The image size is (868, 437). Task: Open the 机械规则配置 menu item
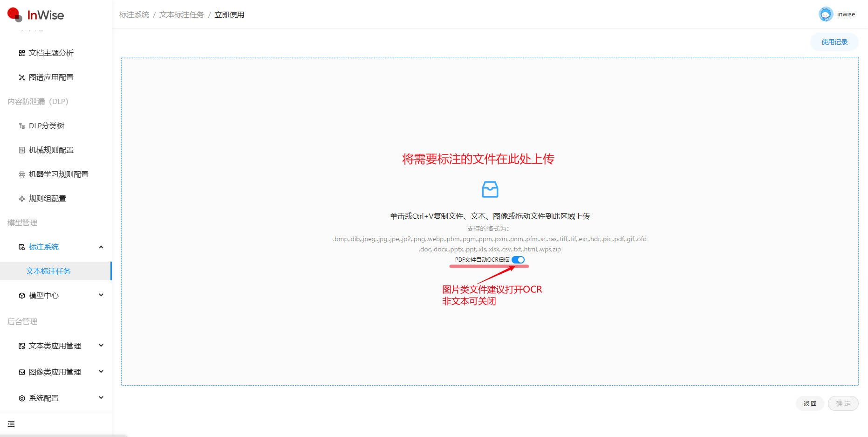pos(51,150)
